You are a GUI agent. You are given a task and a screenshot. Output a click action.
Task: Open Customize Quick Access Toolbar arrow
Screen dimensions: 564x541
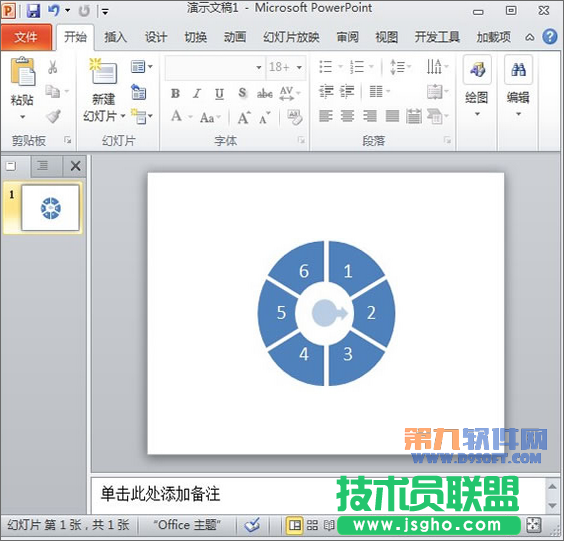coord(105,12)
